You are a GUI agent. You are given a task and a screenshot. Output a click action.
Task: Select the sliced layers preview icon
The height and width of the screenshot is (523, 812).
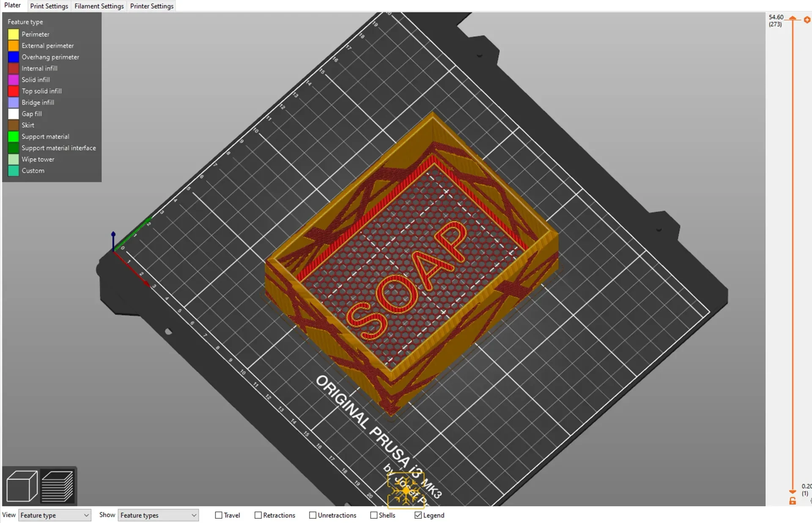(57, 486)
